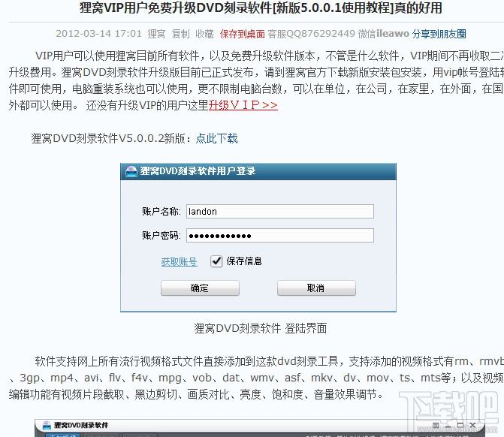Click the 取消 button
Viewport: 504px width, 437px height.
316,288
